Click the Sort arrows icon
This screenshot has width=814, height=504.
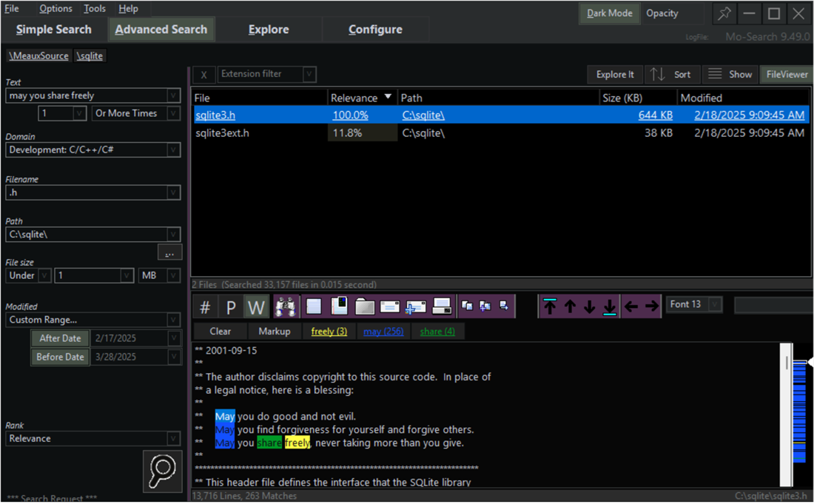coord(657,74)
